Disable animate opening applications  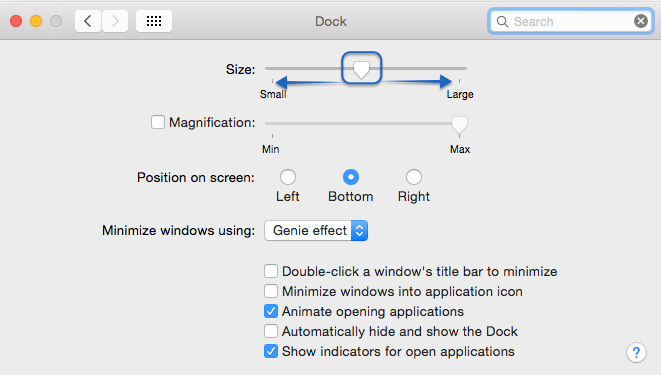271,311
